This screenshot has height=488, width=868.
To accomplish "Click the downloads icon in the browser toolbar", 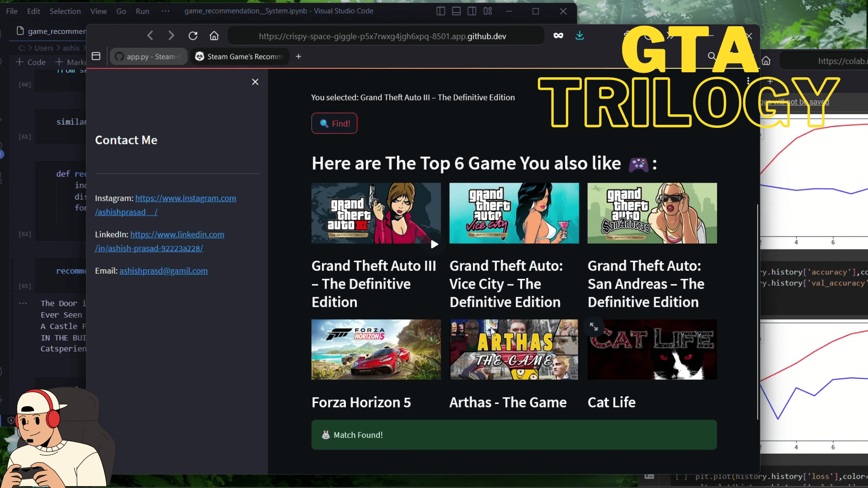I will tap(580, 36).
